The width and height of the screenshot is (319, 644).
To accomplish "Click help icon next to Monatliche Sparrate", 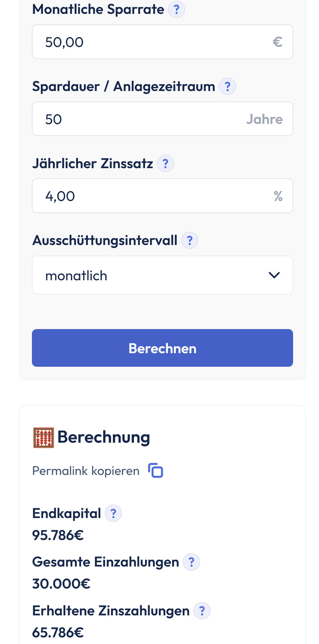I will click(176, 9).
